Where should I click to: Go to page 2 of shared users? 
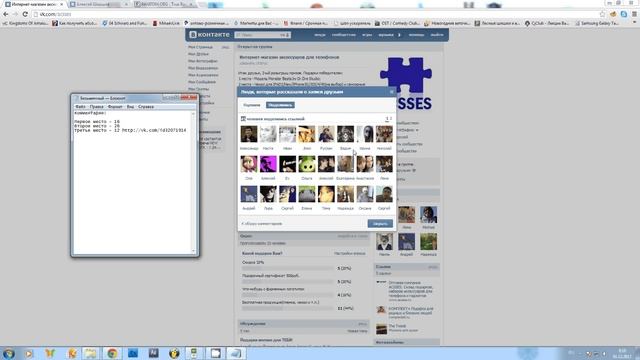391,119
